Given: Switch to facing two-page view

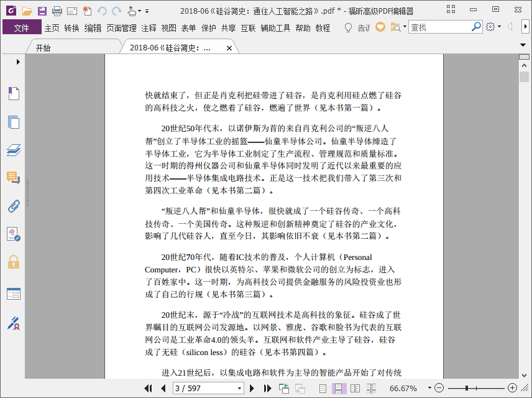Looking at the screenshot, I should pyautogui.click(x=355, y=388).
